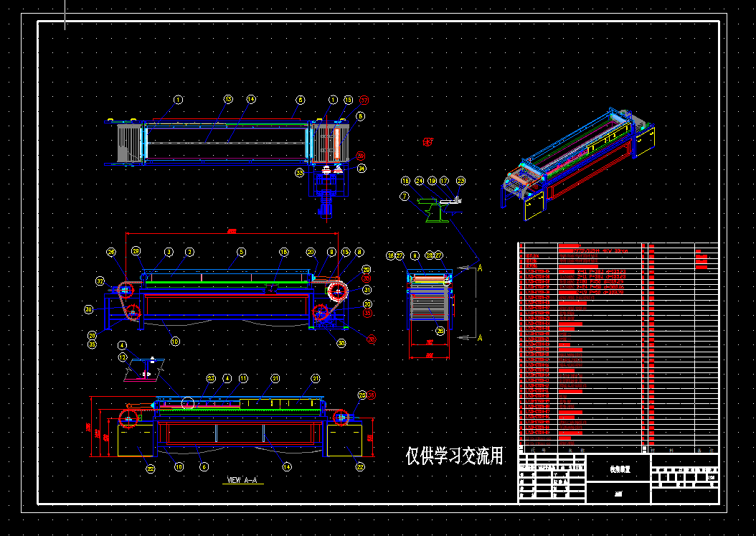The height and width of the screenshot is (536, 756).
Task: Click part balloon number 3
Action: [169, 252]
